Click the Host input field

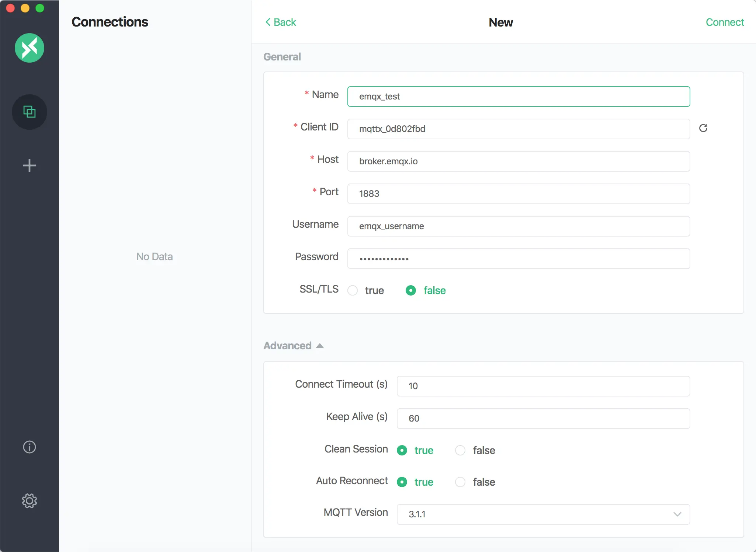pos(518,161)
